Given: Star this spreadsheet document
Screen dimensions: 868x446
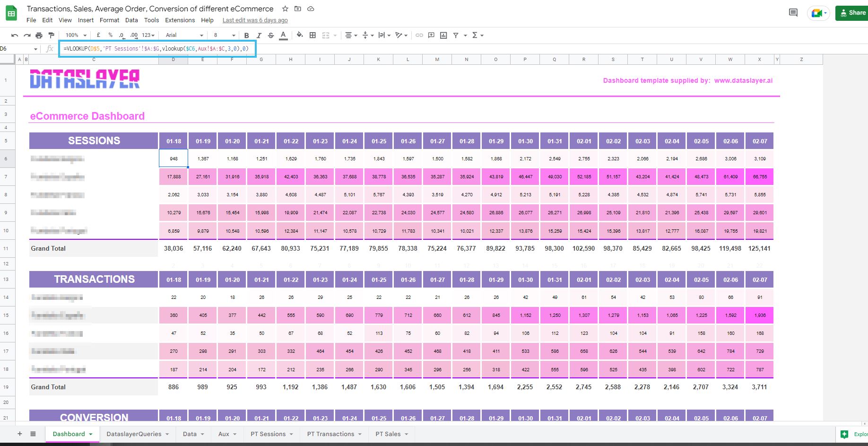Looking at the screenshot, I should (285, 9).
